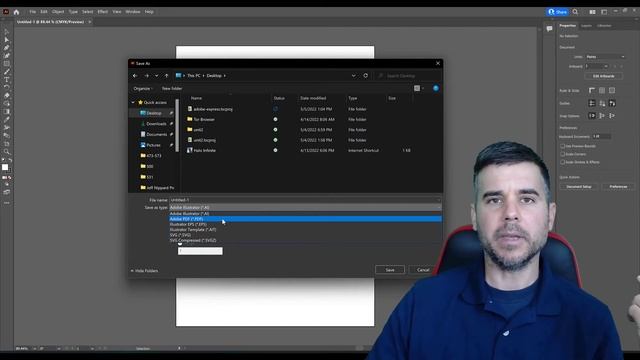This screenshot has width=640, height=360.
Task: Open the recent locations chevron in dialog
Action: click(x=156, y=76)
